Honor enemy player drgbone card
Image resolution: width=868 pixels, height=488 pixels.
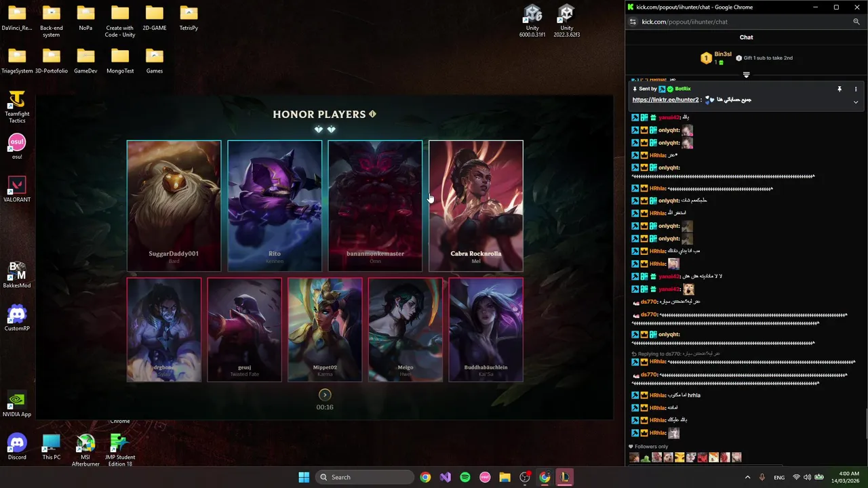[x=164, y=330]
